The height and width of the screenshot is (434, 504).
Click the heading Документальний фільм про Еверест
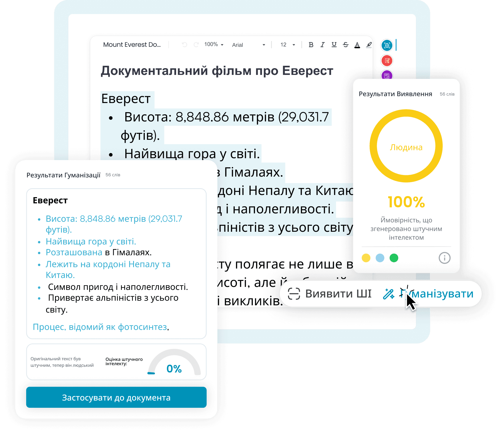tap(217, 71)
